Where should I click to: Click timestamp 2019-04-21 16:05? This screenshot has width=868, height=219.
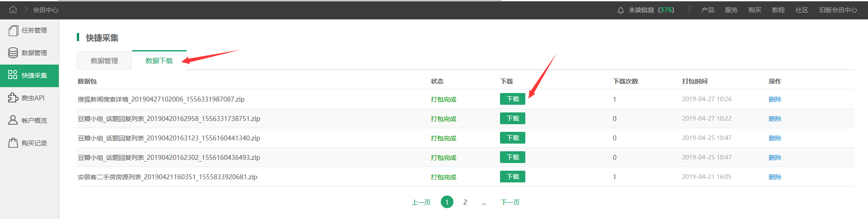tap(707, 177)
